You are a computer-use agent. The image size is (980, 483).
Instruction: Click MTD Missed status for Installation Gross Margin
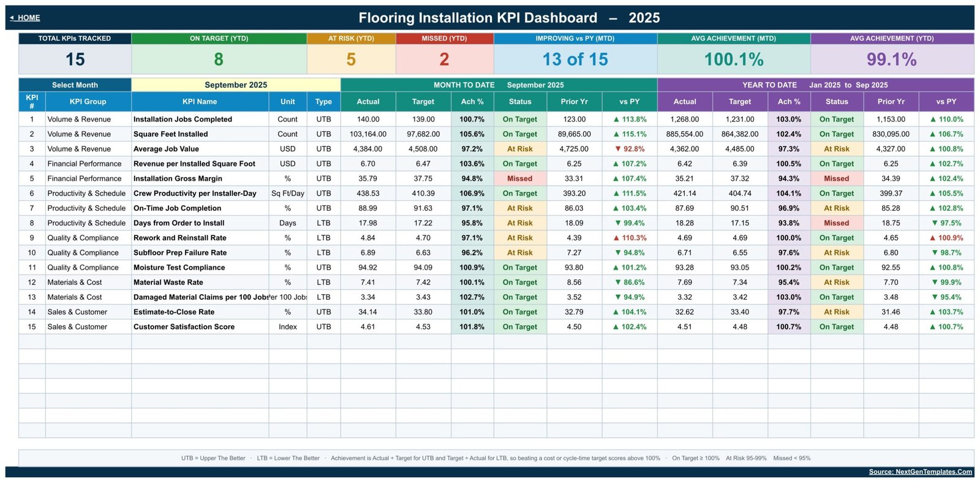[x=520, y=178]
